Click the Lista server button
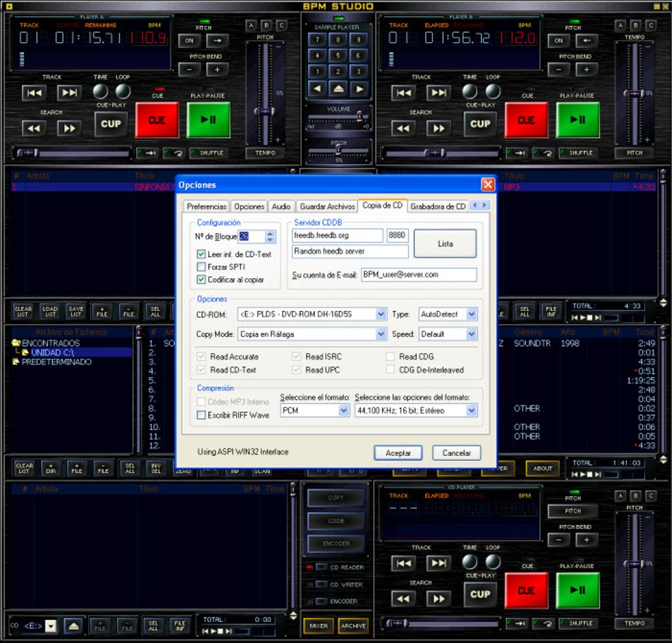672x643 pixels. point(445,244)
